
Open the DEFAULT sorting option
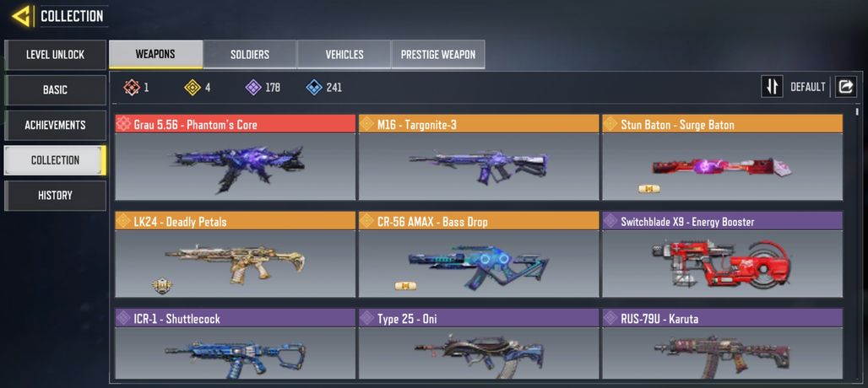point(808,88)
